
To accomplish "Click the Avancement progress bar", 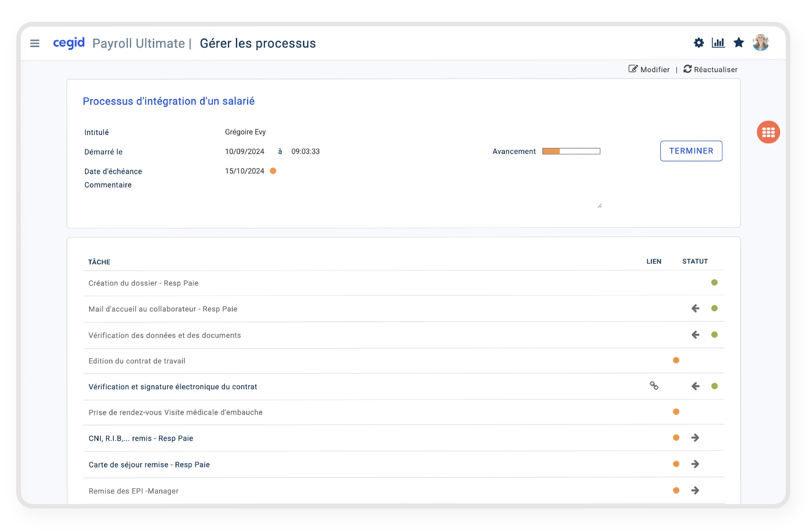I will click(x=571, y=151).
